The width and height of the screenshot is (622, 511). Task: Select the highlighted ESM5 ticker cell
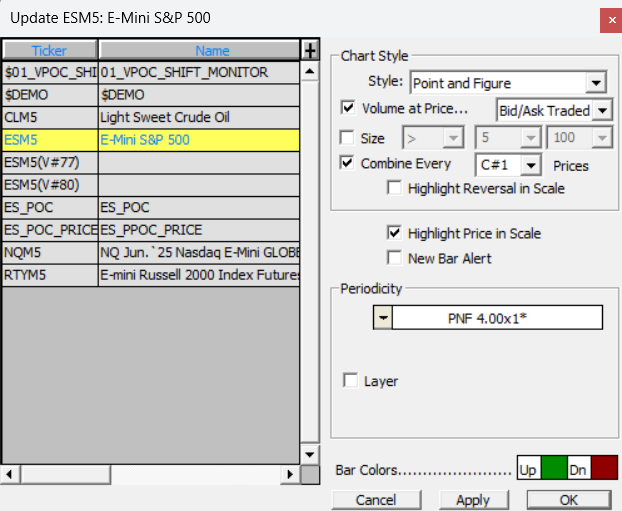pyautogui.click(x=50, y=140)
